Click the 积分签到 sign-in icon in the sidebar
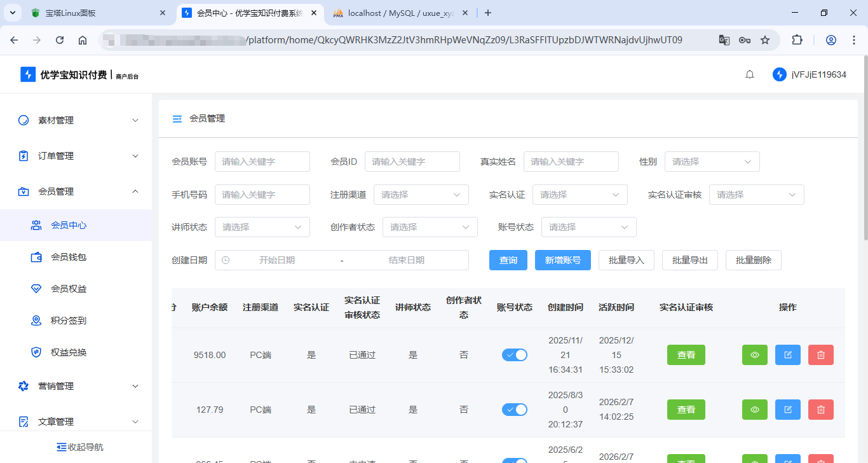 click(36, 320)
